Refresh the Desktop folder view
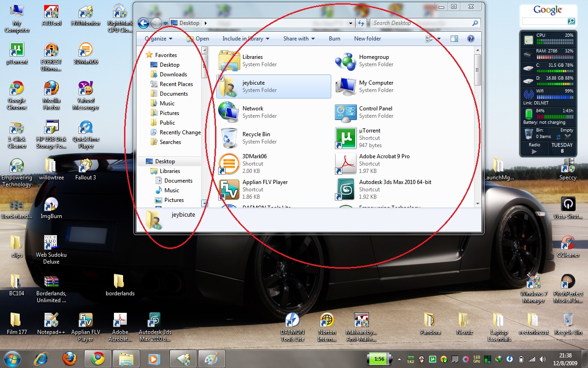The image size is (588, 368). coord(361,23)
